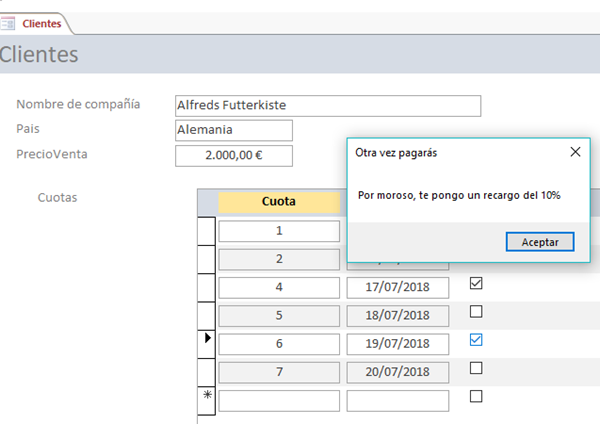Image resolution: width=600 pixels, height=424 pixels.
Task: Click the Cuota column header
Action: click(x=278, y=202)
